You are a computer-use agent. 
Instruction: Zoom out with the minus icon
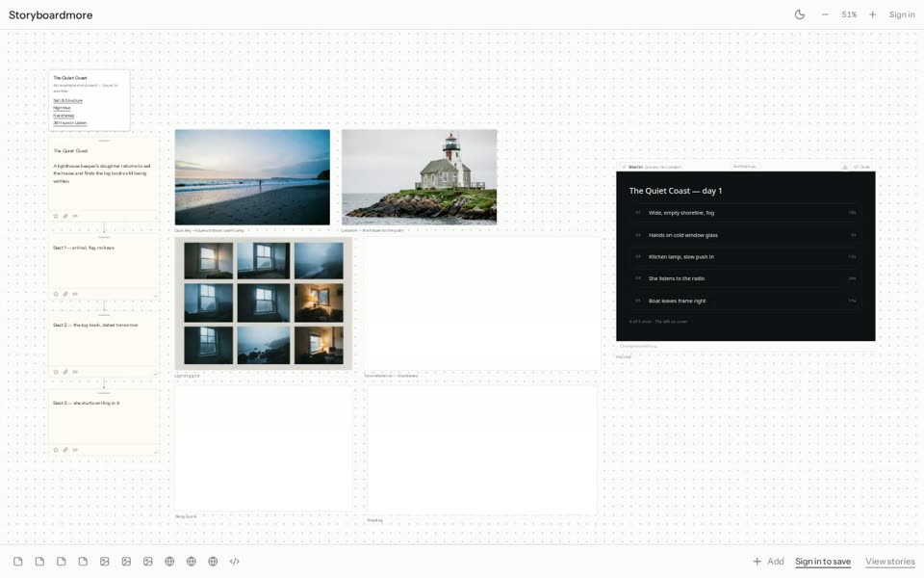click(x=825, y=14)
